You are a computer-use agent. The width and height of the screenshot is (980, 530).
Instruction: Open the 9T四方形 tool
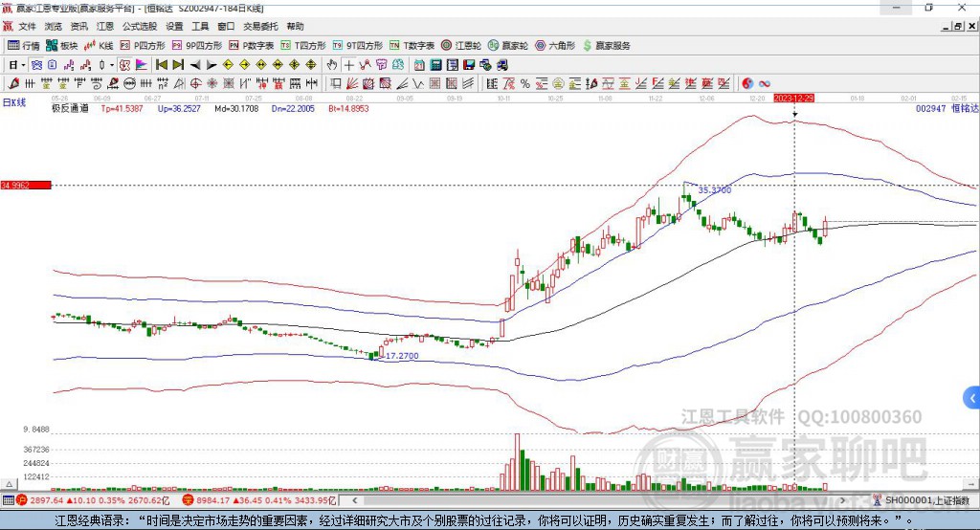coord(358,46)
